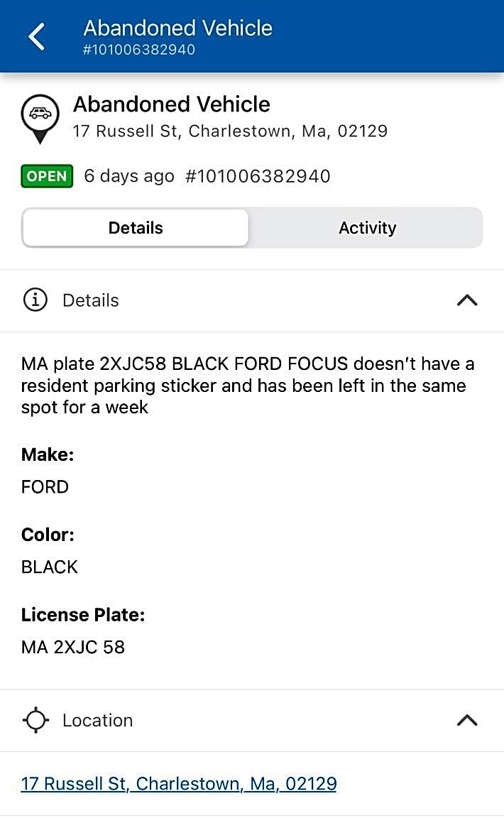Image resolution: width=504 pixels, height=818 pixels.
Task: Tap the Details/Activity segmented control
Action: click(x=252, y=228)
